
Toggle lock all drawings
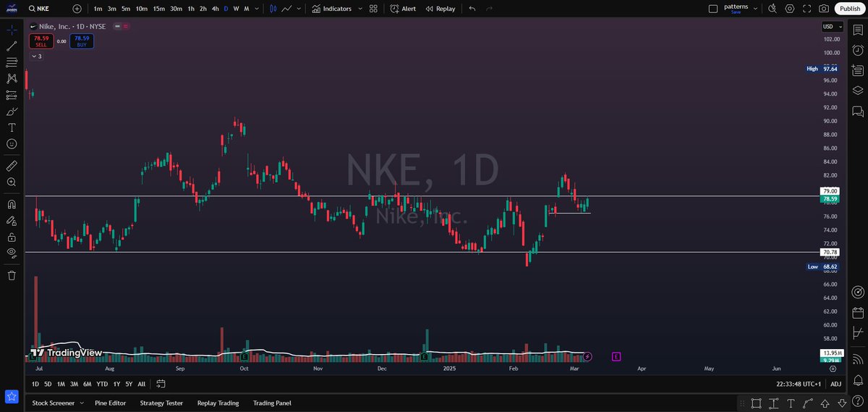[12, 237]
